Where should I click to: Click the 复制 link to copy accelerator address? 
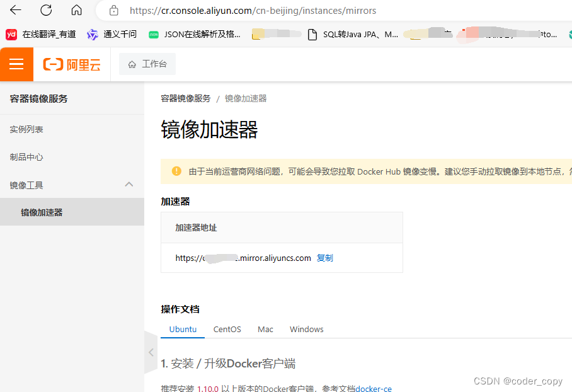pyautogui.click(x=324, y=258)
